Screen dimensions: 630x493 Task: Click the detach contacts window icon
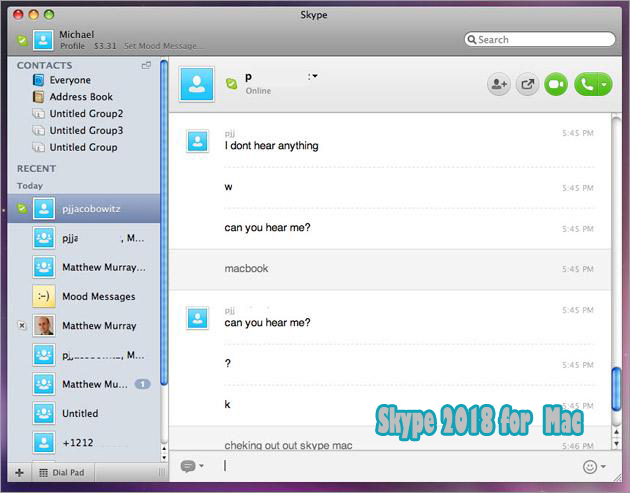coord(146,65)
